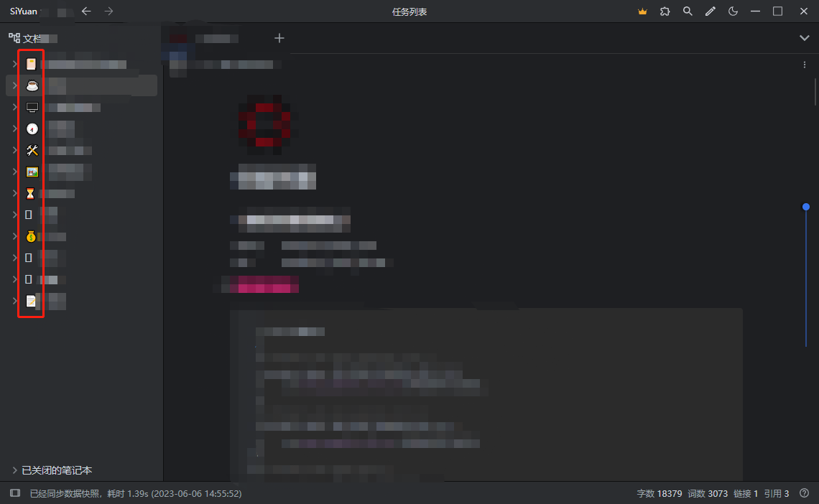This screenshot has height=504, width=819.
Task: Click the 任务列表 title bar
Action: (x=409, y=11)
